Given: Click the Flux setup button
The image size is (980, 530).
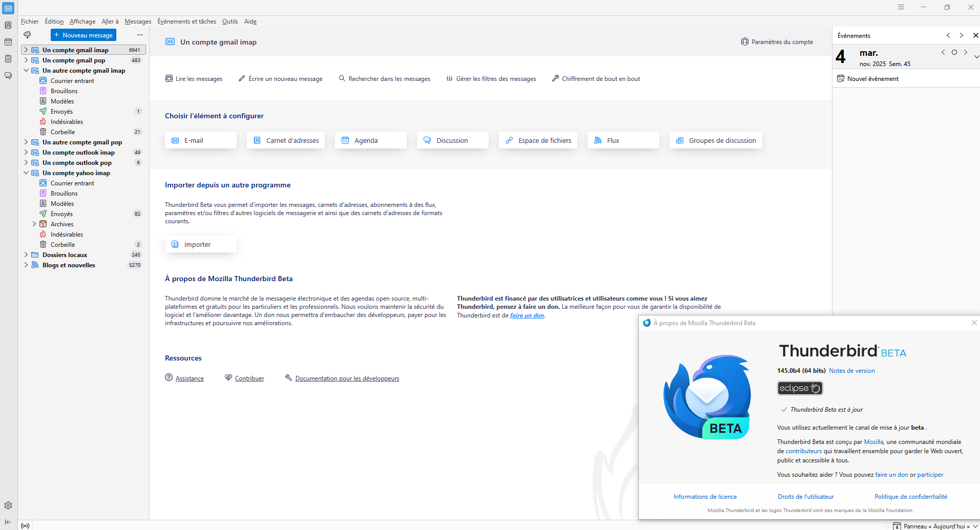Looking at the screenshot, I should pos(623,140).
